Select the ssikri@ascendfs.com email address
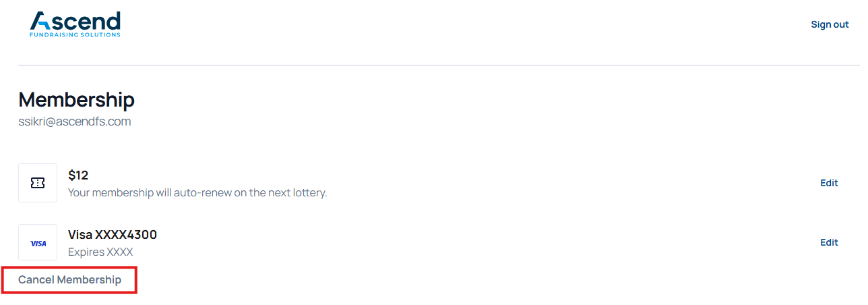Image resolution: width=868 pixels, height=305 pixels. pos(74,122)
